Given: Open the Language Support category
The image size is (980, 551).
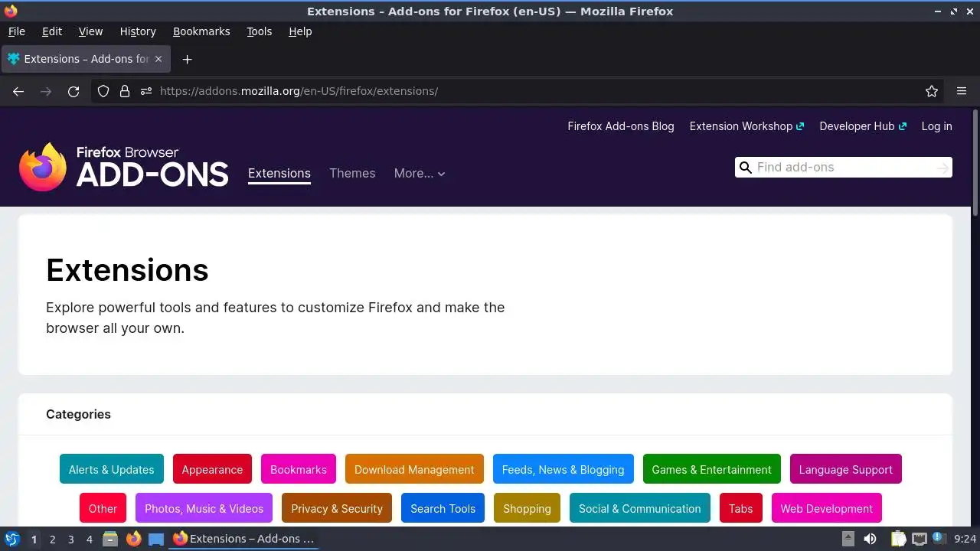Looking at the screenshot, I should point(846,469).
